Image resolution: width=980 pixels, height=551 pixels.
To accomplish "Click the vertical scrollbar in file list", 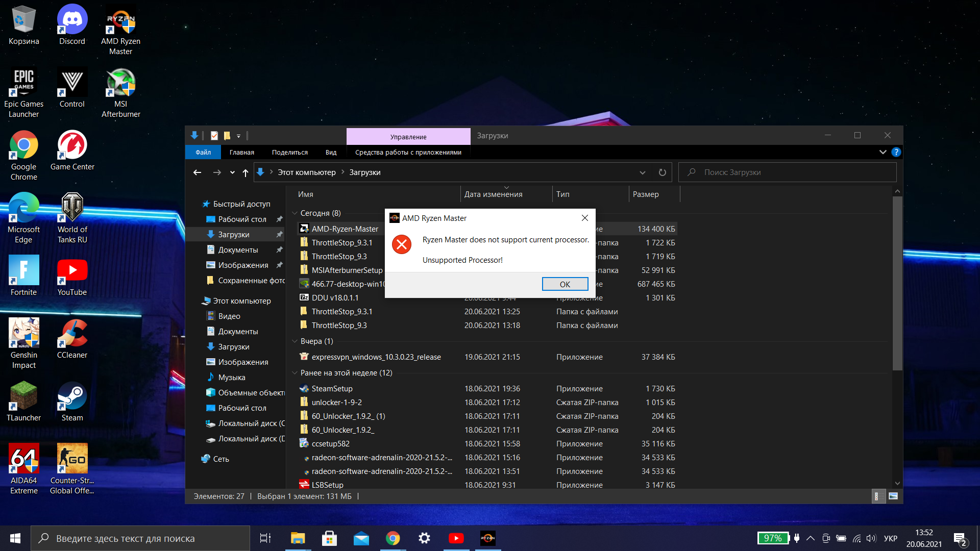I will [x=897, y=283].
